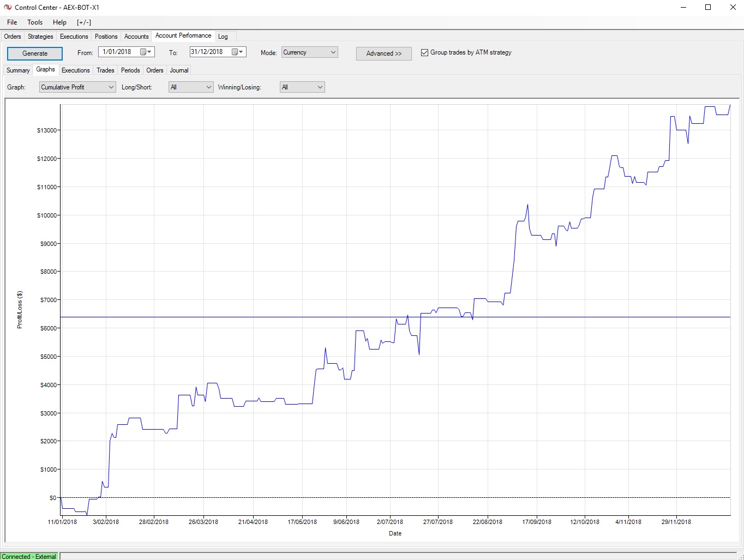Click the $13000 y-axis label
Image resolution: width=744 pixels, height=560 pixels.
48,130
